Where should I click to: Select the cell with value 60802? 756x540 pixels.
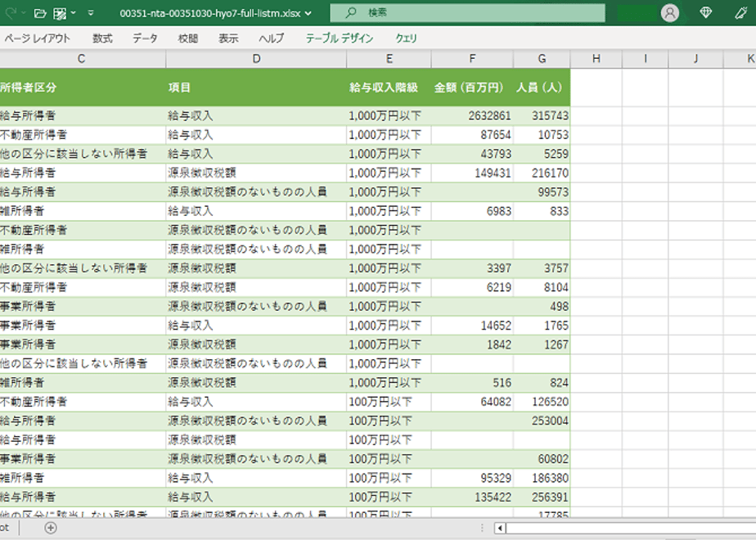(x=542, y=459)
